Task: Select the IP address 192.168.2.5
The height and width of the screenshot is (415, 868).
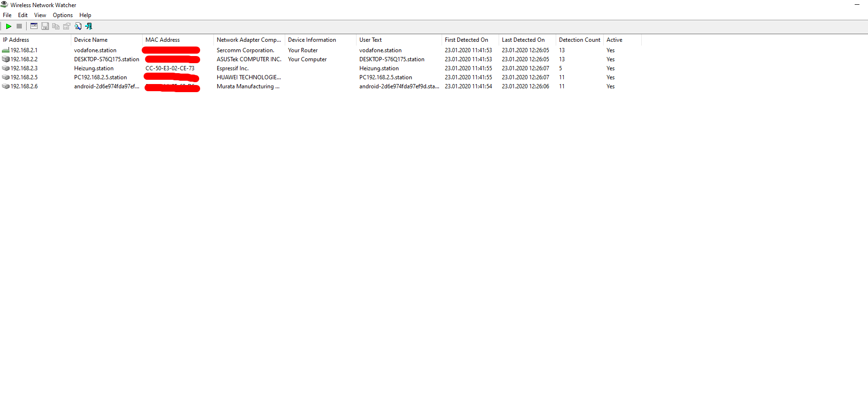Action: coord(24,77)
